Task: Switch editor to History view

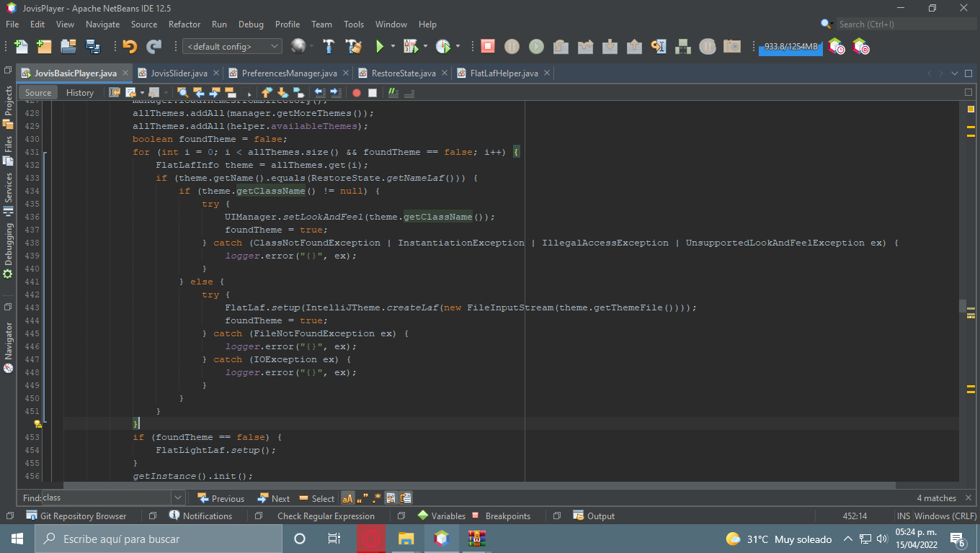Action: click(x=80, y=92)
